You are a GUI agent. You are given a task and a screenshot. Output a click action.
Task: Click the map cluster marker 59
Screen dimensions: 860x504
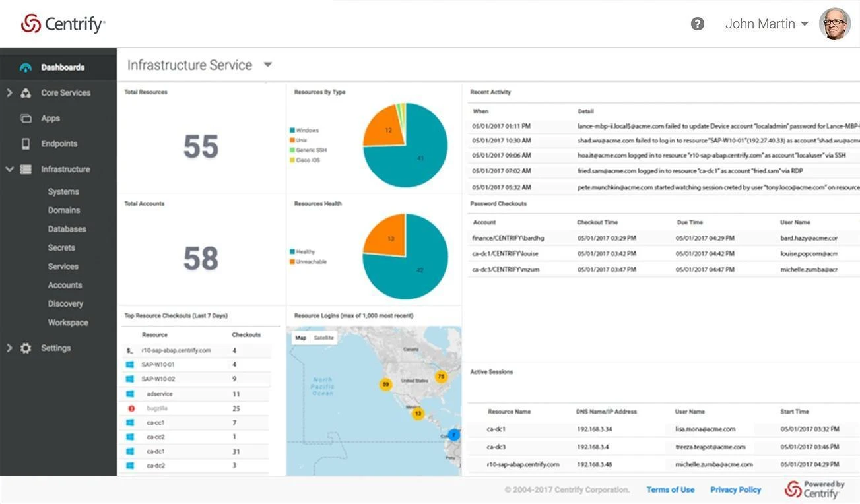tap(386, 384)
